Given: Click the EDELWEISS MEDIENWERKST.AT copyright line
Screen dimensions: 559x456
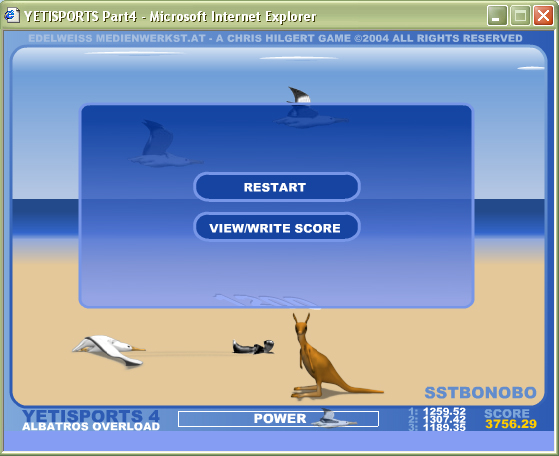Looking at the screenshot, I should 275,38.
